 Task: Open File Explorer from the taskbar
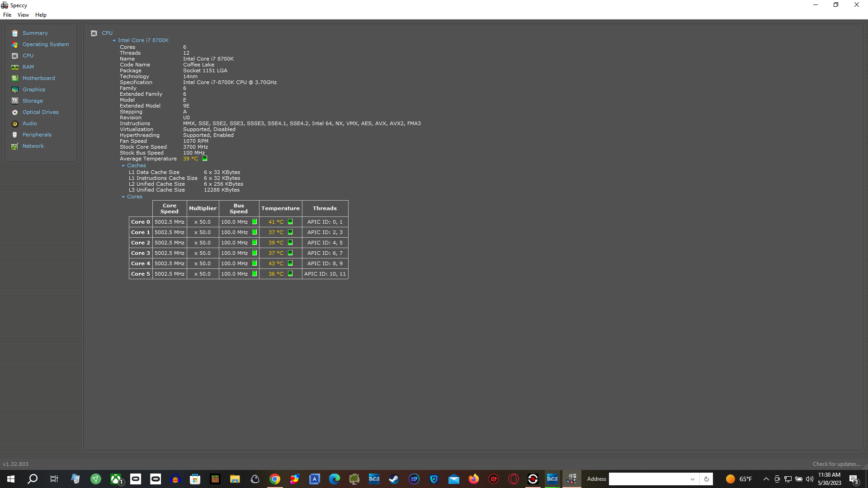click(235, 479)
